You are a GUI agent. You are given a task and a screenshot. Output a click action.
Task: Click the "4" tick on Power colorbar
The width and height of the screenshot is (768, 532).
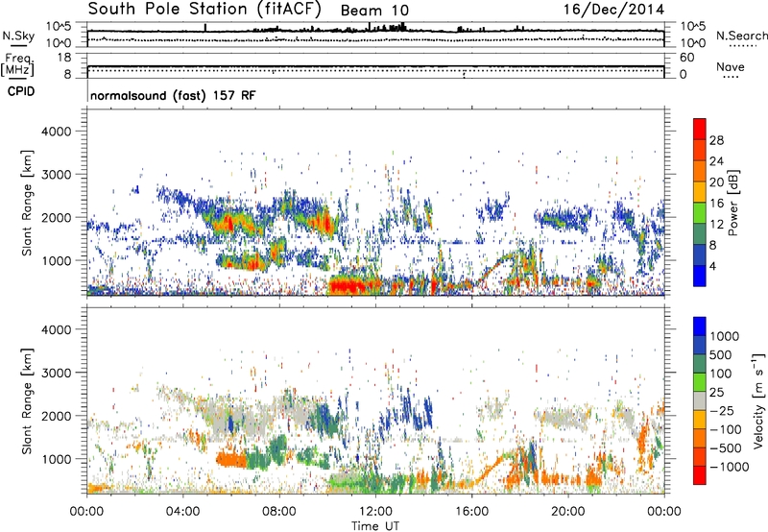point(712,265)
